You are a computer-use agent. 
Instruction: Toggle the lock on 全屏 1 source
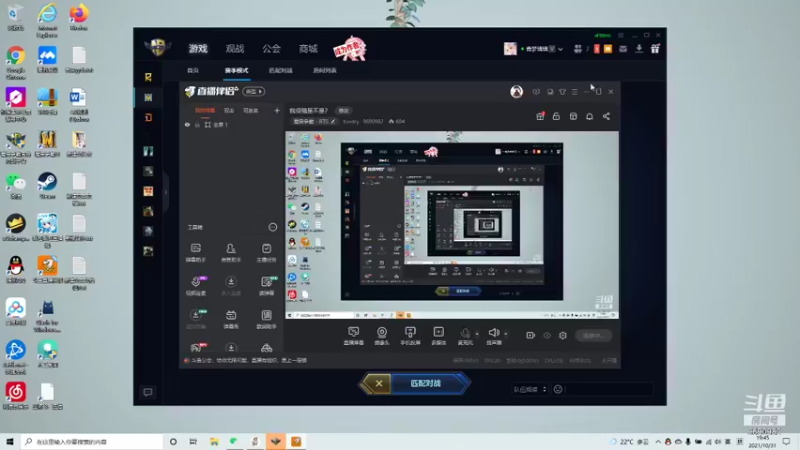[x=197, y=124]
